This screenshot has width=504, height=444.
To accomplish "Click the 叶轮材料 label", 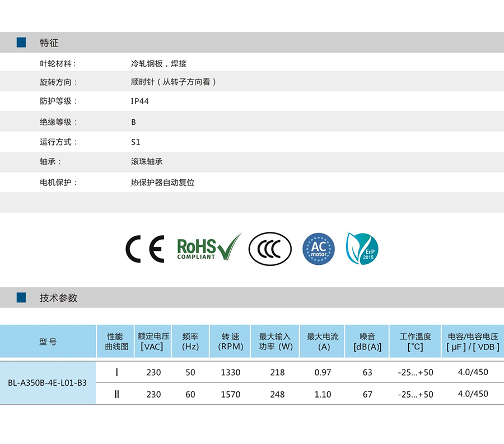I will pyautogui.click(x=58, y=64).
